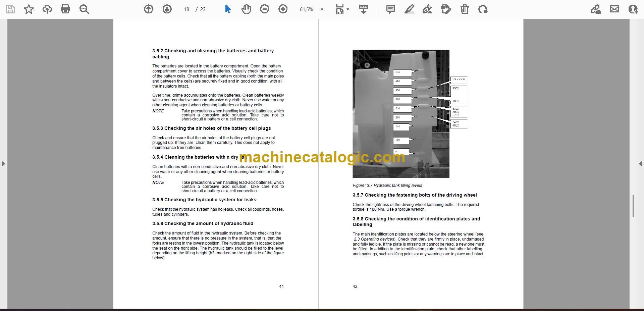The height and width of the screenshot is (311, 644).
Task: Select the highlighter pen tool
Action: (x=409, y=9)
